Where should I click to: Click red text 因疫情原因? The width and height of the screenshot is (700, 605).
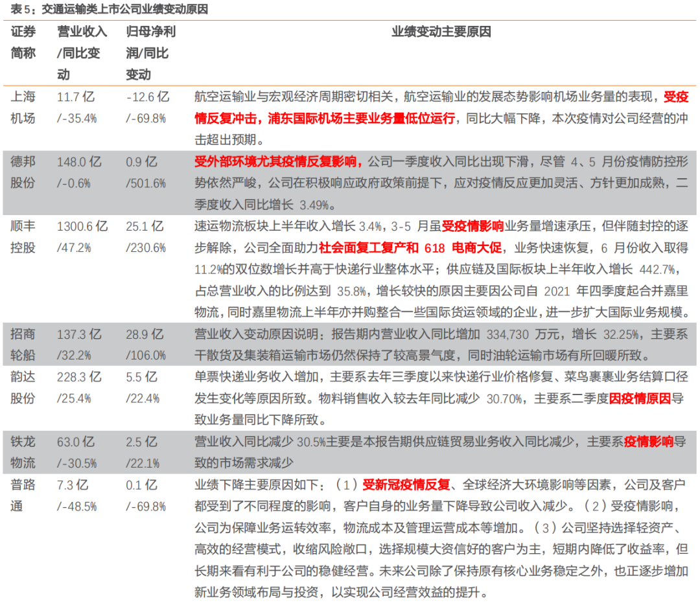click(640, 398)
